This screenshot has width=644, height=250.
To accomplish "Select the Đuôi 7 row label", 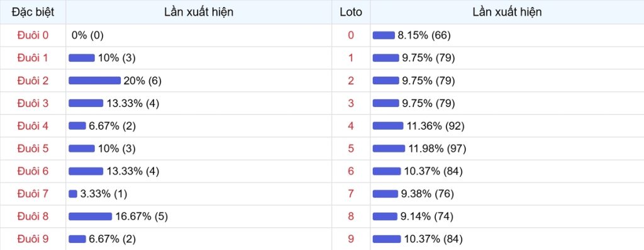I will coord(33,194).
